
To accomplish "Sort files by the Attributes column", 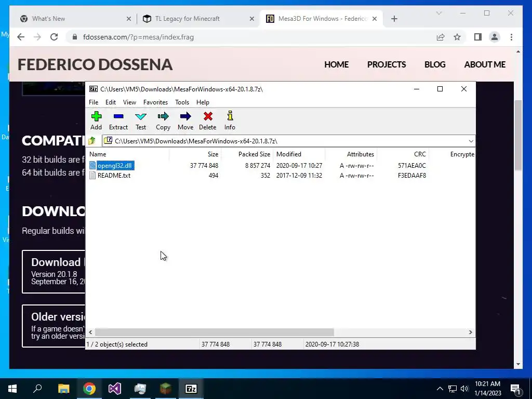I will (351, 154).
